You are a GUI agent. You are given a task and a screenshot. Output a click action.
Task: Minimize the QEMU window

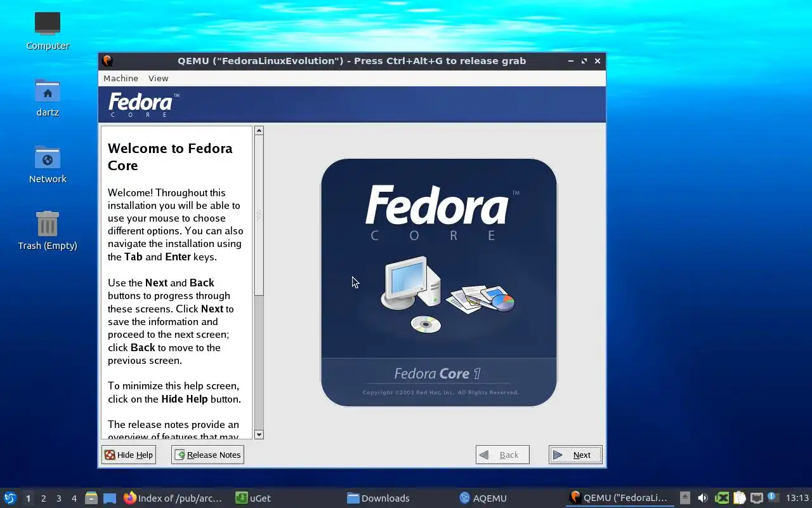pos(570,61)
